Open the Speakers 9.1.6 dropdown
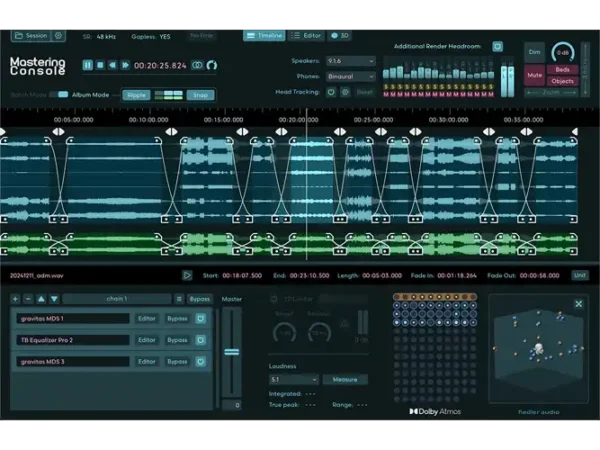Screen dimensions: 600x450 point(351,61)
